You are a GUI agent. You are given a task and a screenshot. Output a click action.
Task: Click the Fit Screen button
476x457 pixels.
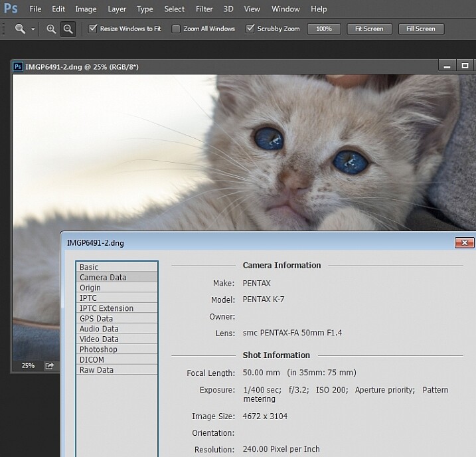[x=369, y=29]
